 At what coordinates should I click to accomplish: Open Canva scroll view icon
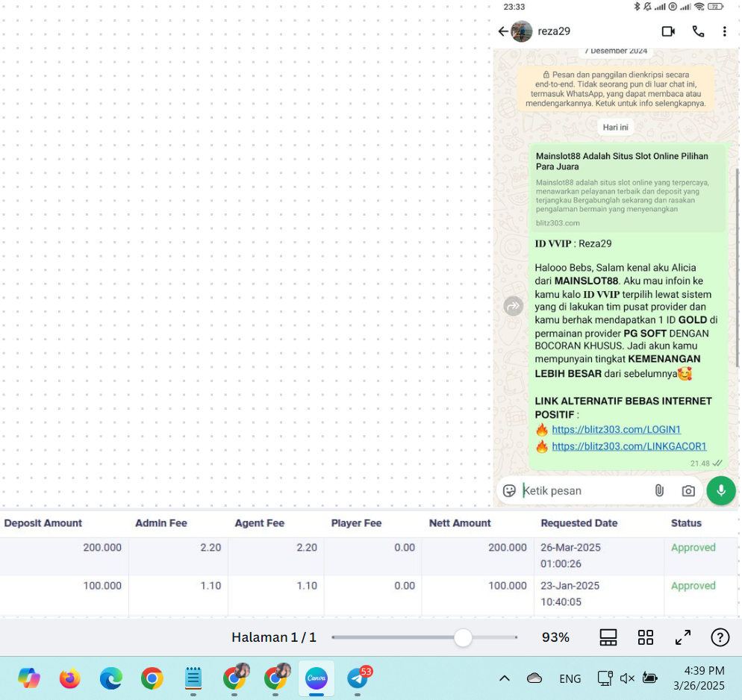[608, 637]
